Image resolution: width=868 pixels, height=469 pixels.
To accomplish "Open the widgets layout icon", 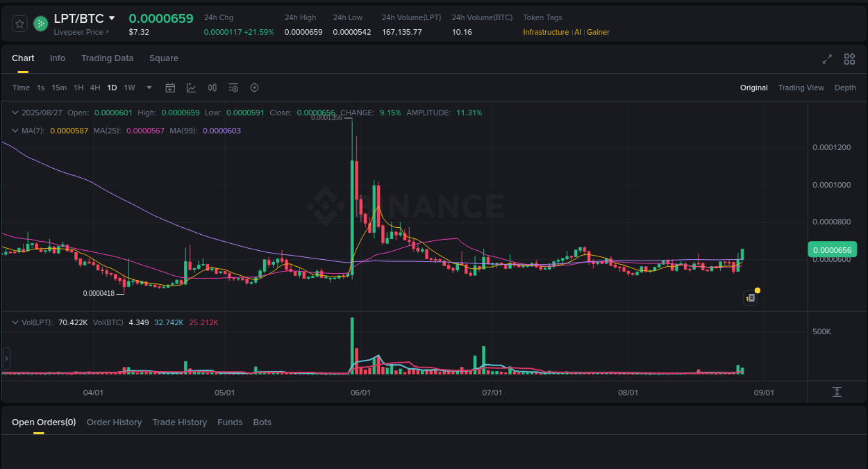I will (x=849, y=59).
